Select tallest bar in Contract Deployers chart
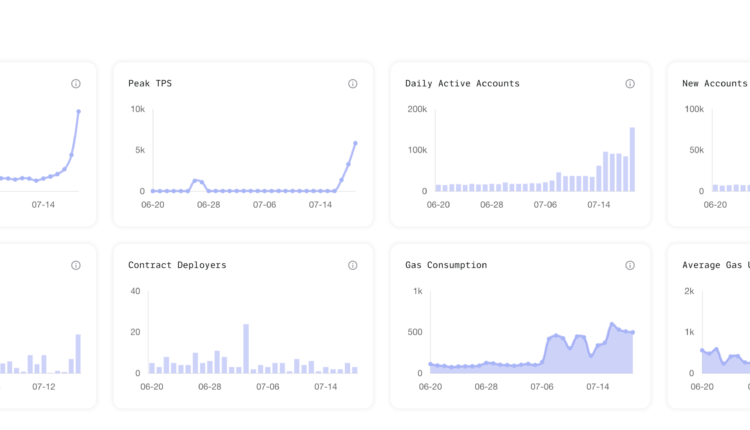Screen dimensions: 750x430 point(246,348)
